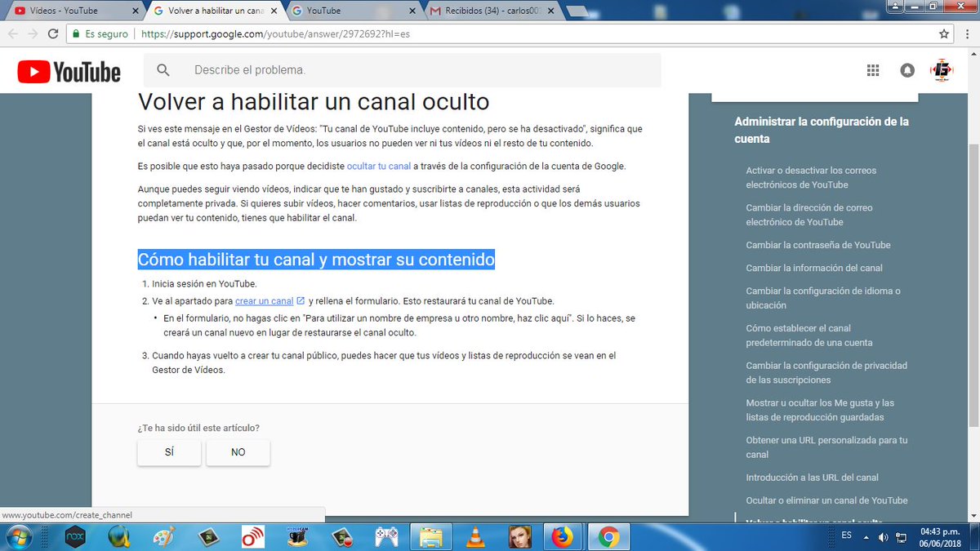Open 'Mostrar u ocultar los Me gusta' link
Screen dimensions: 980x551
pos(820,410)
